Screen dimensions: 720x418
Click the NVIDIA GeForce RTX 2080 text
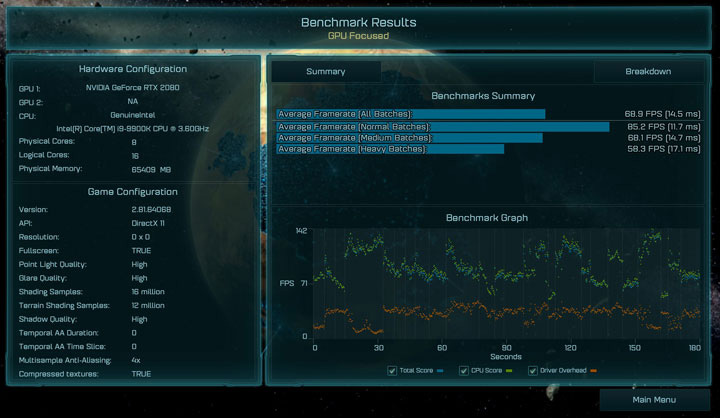pyautogui.click(x=133, y=87)
